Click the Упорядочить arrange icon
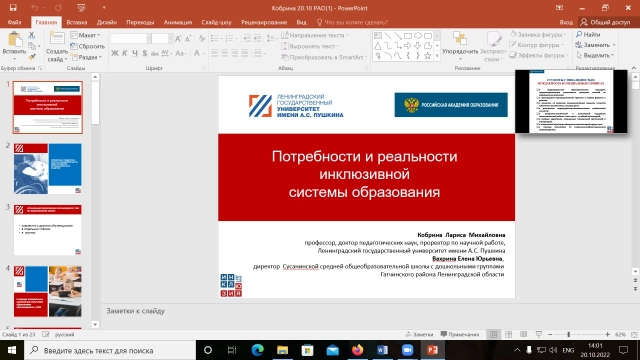This screenshot has height=360, width=640. pyautogui.click(x=460, y=46)
